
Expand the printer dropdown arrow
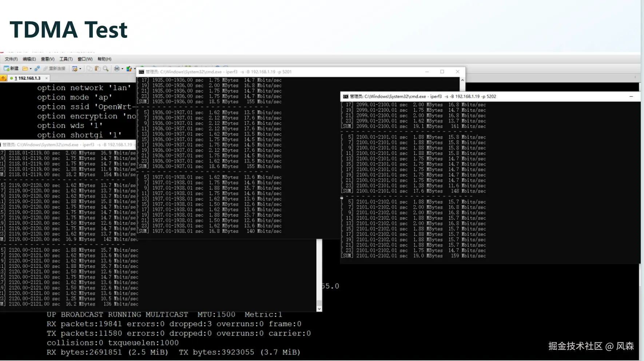pos(122,68)
